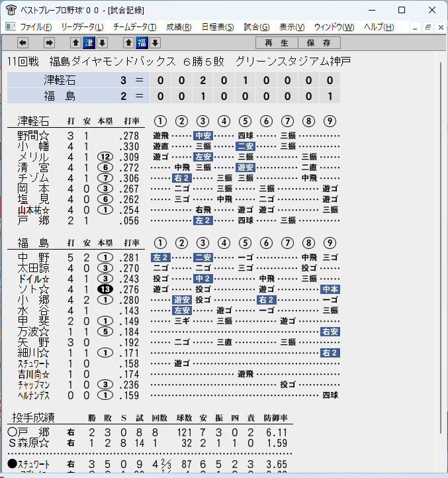448x478 pixels.
Task: Click player name 野間☆ in 津軽石 lineup
Action: pos(33,136)
